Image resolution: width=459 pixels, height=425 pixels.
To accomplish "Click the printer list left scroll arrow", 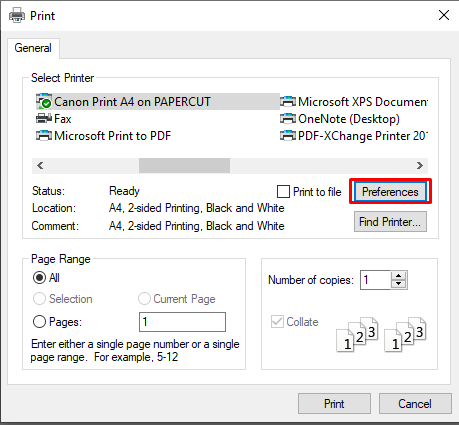I will pos(40,166).
